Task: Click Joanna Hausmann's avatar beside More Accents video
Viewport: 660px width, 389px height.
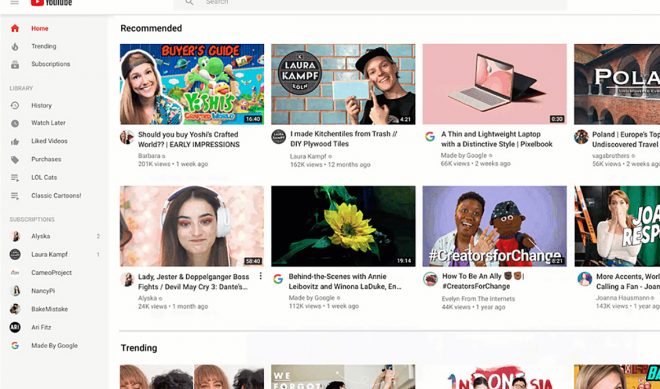Action: (585, 279)
